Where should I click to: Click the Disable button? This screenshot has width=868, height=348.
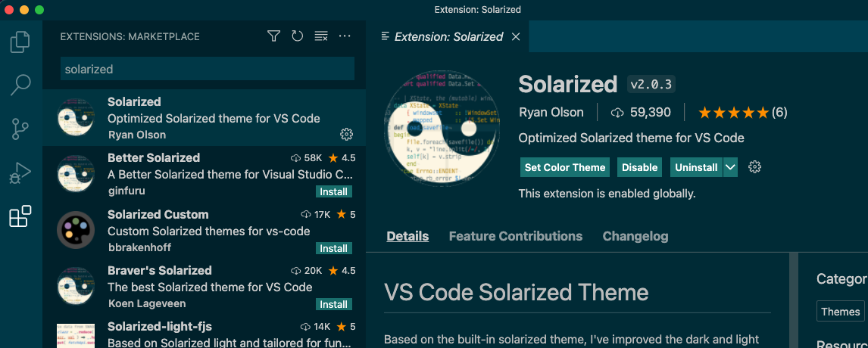(x=639, y=167)
